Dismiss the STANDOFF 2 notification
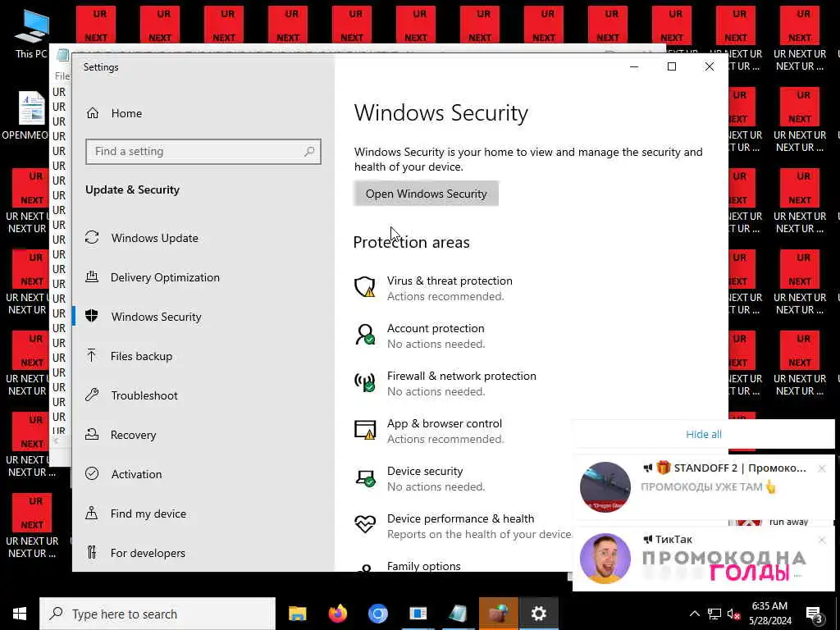This screenshot has height=630, width=840. [x=822, y=468]
